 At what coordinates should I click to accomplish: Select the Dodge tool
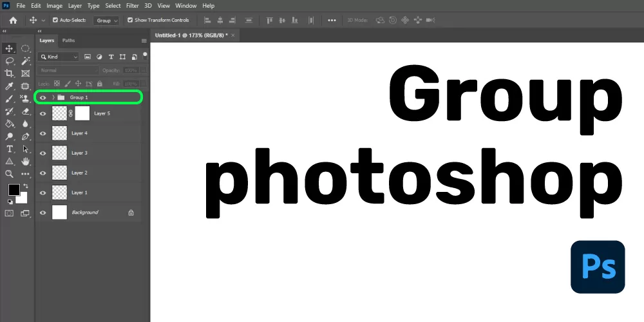(x=9, y=137)
